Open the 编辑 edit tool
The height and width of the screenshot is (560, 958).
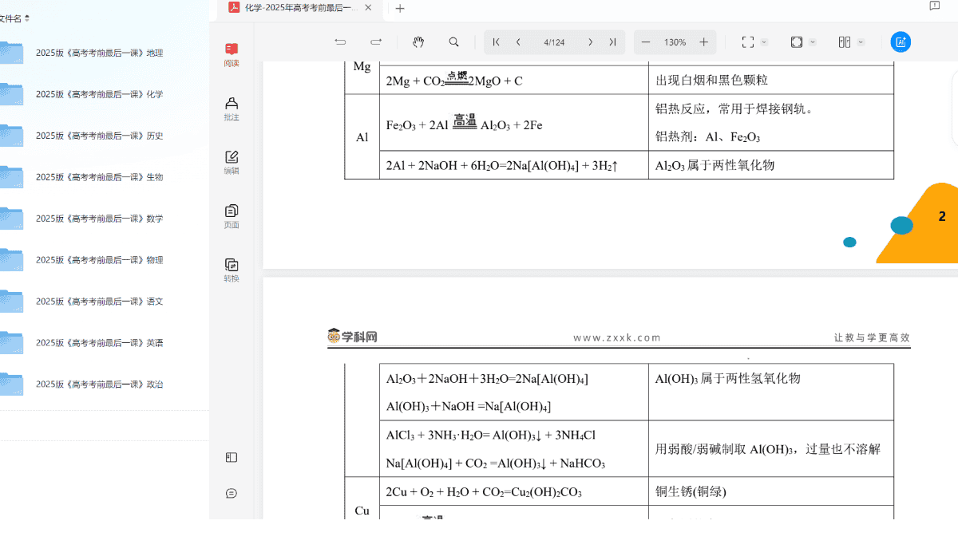pos(232,162)
